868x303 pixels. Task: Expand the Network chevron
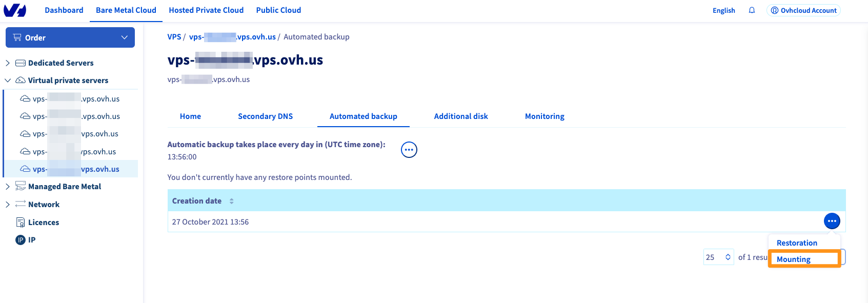[x=8, y=205]
